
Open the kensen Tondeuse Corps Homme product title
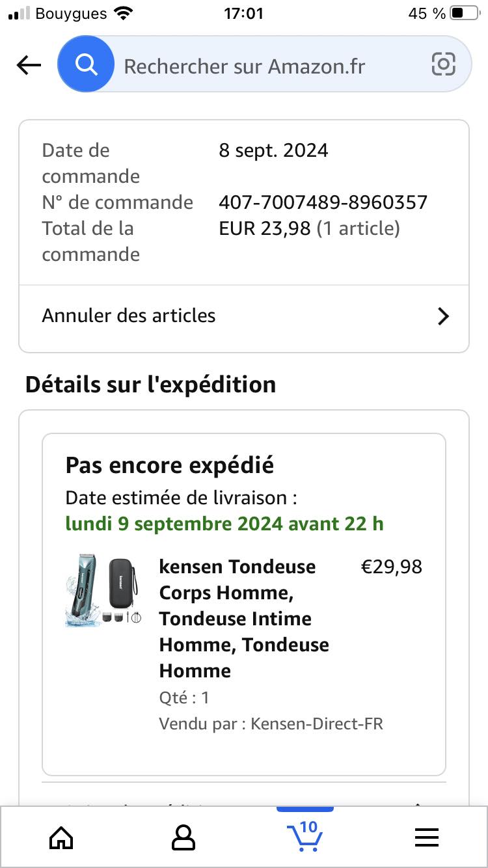[x=244, y=618]
